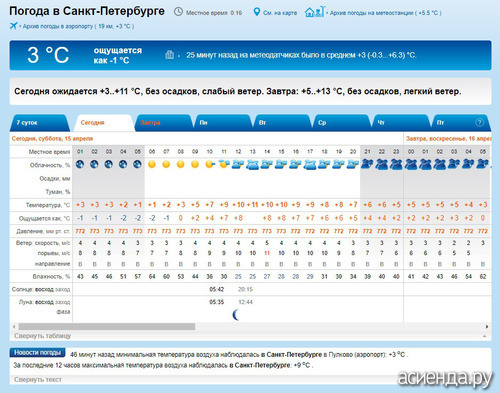Click the temperature value +11
The height and width of the screenshot is (393, 500).
click(253, 205)
